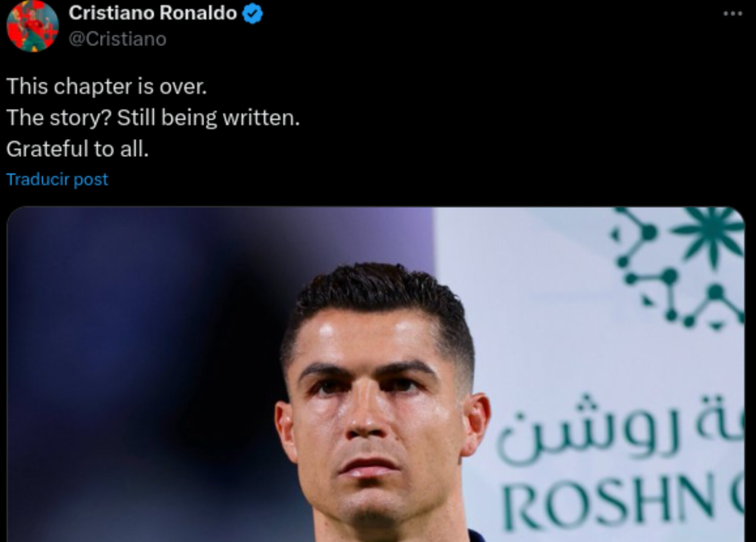Visit the @Cristiano handle

[118, 39]
